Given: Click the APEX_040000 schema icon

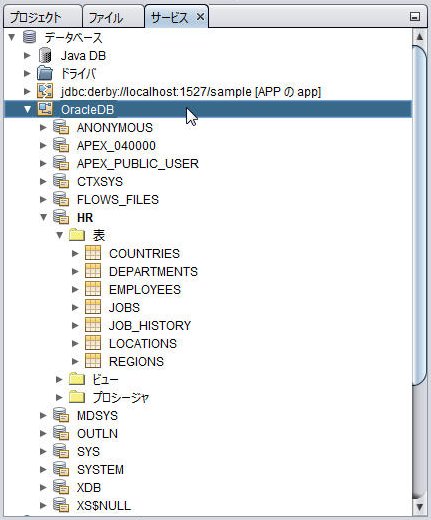Looking at the screenshot, I should [61, 145].
